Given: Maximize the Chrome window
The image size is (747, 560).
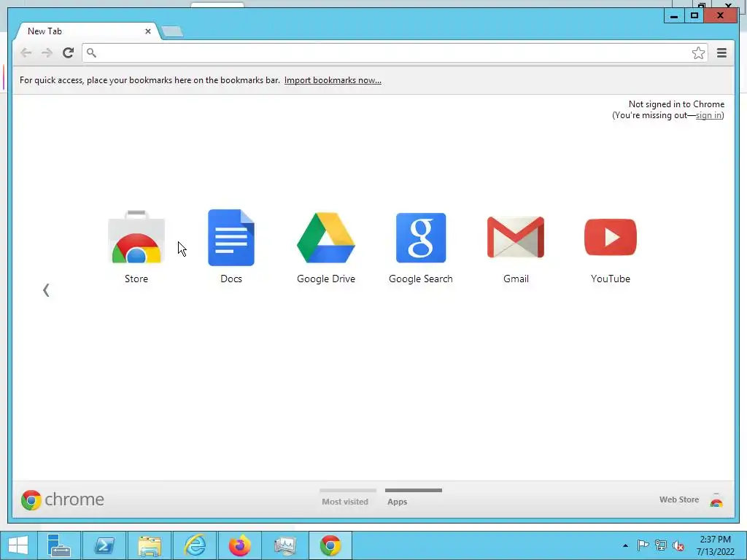Looking at the screenshot, I should click(694, 16).
